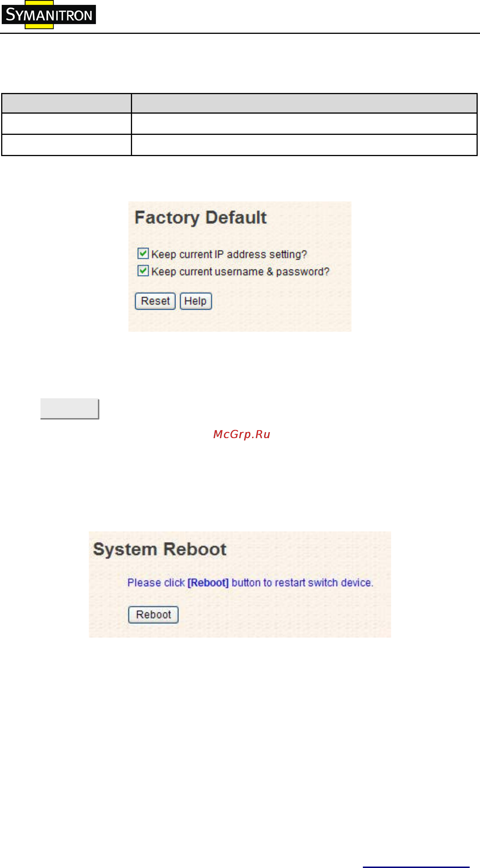
Task: Click the 'Keep current username & password?' label
Action: click(x=240, y=271)
